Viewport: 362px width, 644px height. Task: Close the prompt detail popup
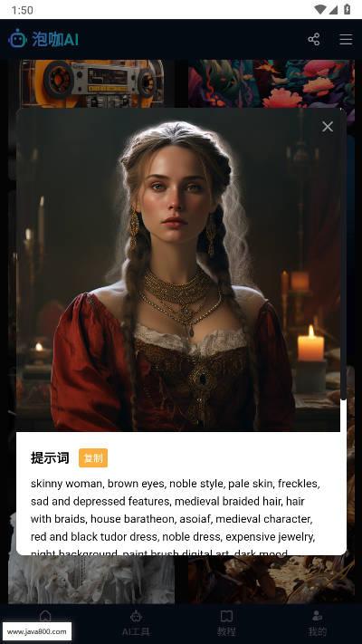click(x=328, y=127)
